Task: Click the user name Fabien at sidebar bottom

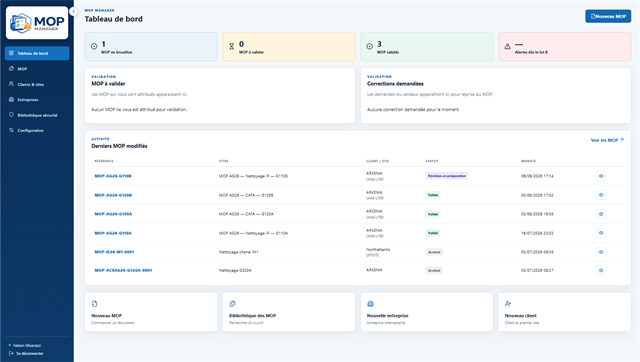Action: coord(27,345)
